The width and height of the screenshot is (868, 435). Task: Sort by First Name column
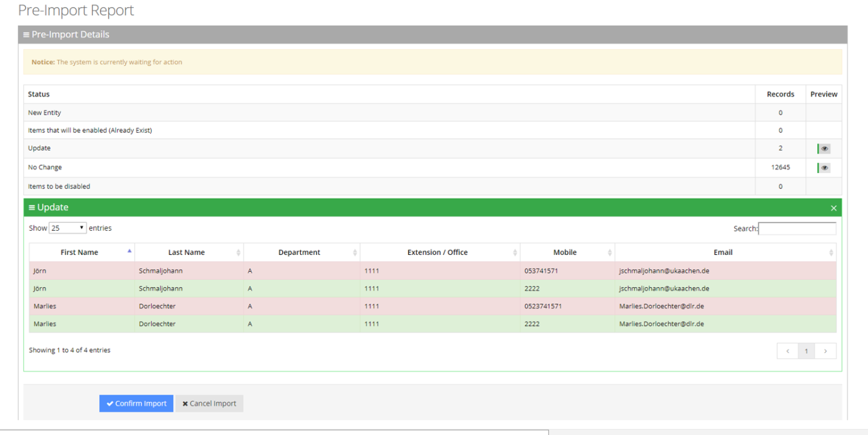point(79,252)
